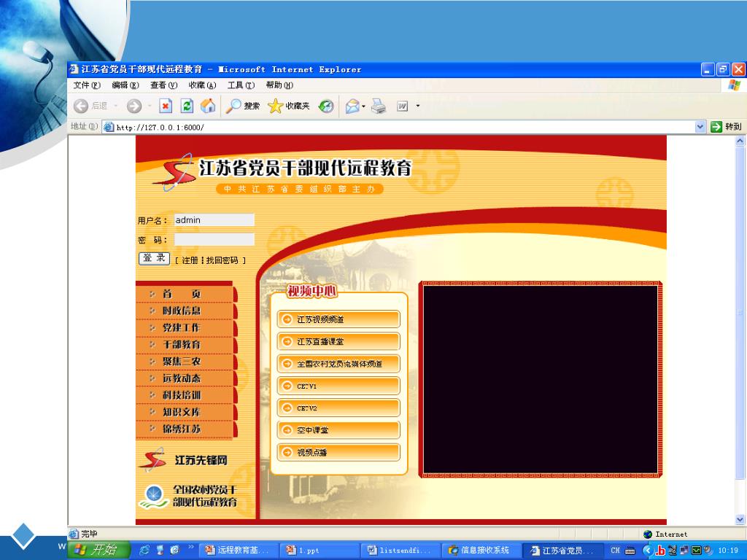The width and height of the screenshot is (747, 560).
Task: Click the Go (转到) button
Action: 726,127
